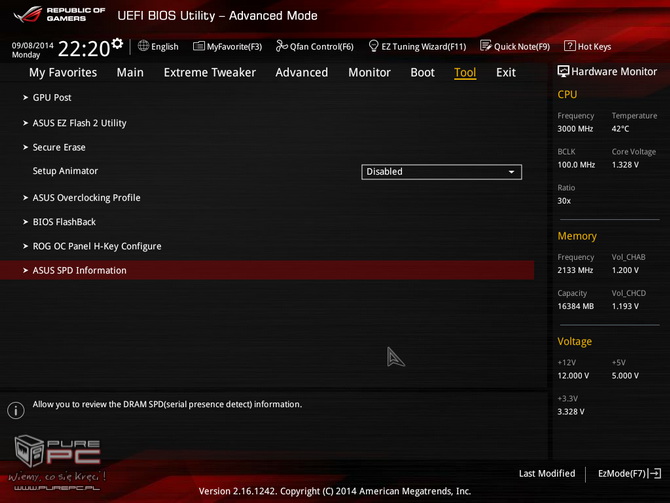Viewport: 670px width, 503px height.
Task: Click the 22:20 clock time
Action: [84, 49]
